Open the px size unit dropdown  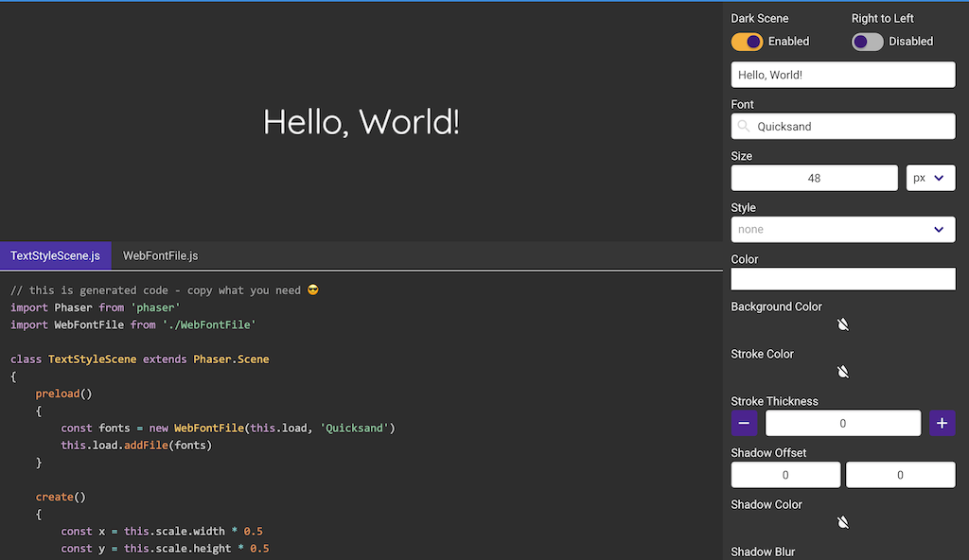(930, 178)
